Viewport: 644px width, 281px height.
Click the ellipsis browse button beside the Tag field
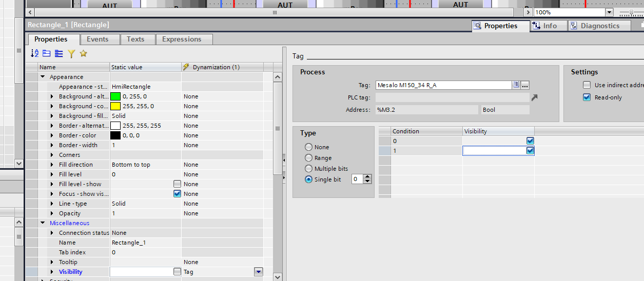525,85
